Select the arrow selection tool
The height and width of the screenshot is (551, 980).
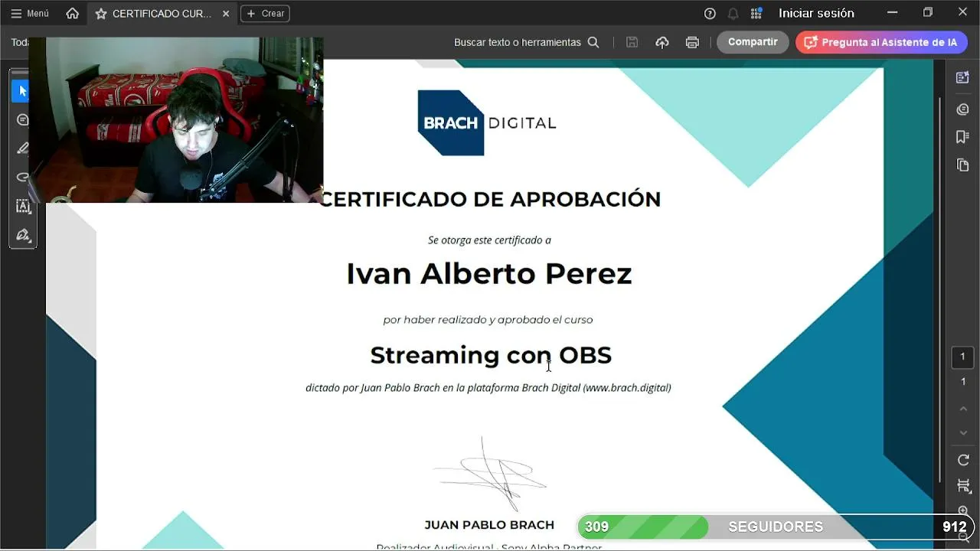tap(22, 91)
